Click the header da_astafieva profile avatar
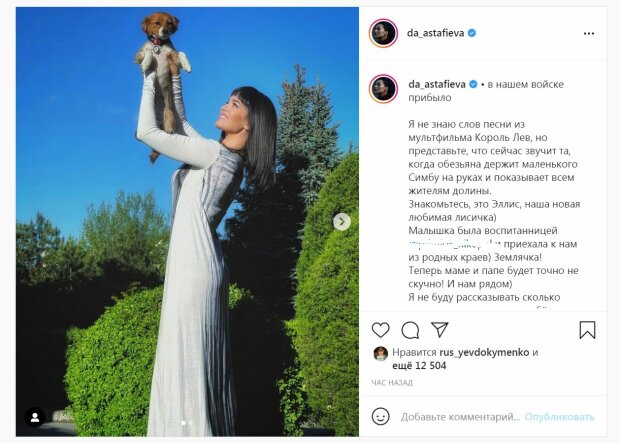 tap(383, 33)
